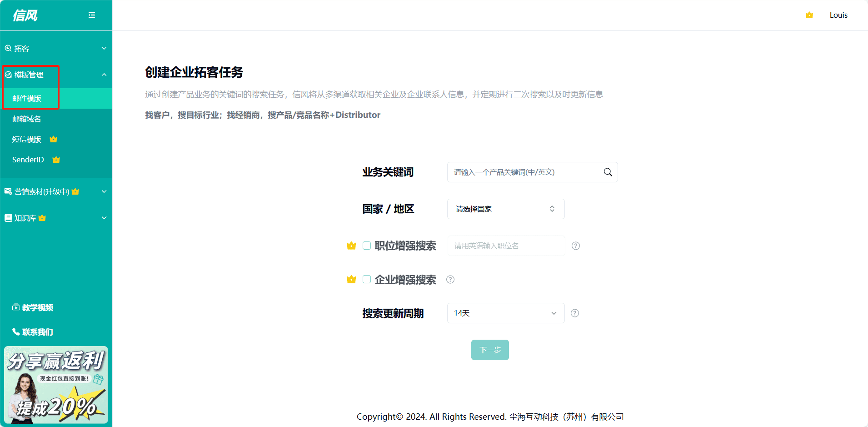This screenshot has width=868, height=427.
Task: Collapse sidebar with the menu fold icon
Action: coord(92,15)
